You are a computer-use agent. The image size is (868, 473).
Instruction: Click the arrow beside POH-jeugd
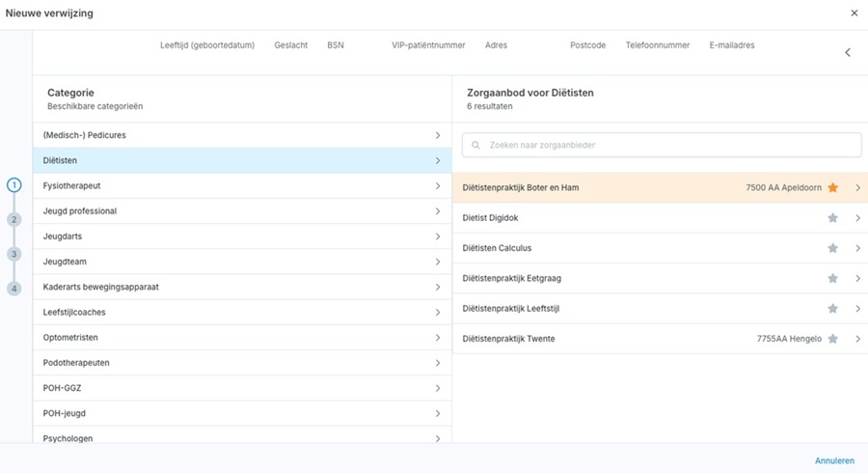pos(437,414)
